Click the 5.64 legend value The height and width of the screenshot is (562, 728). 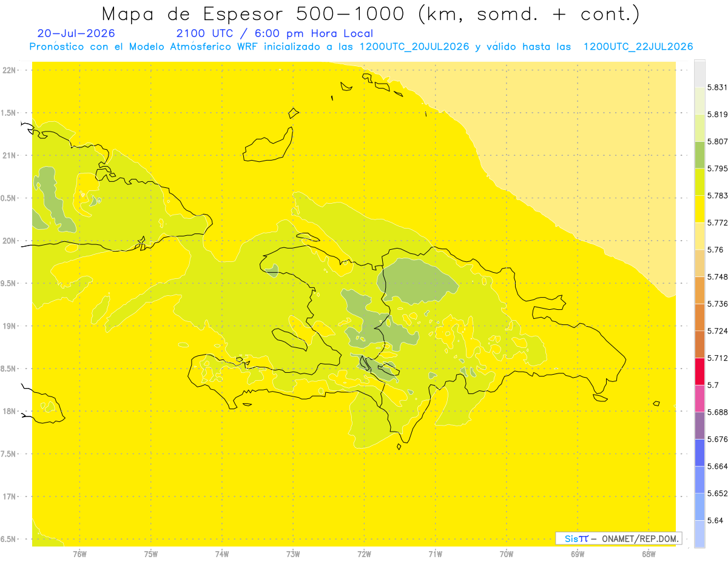pyautogui.click(x=715, y=520)
